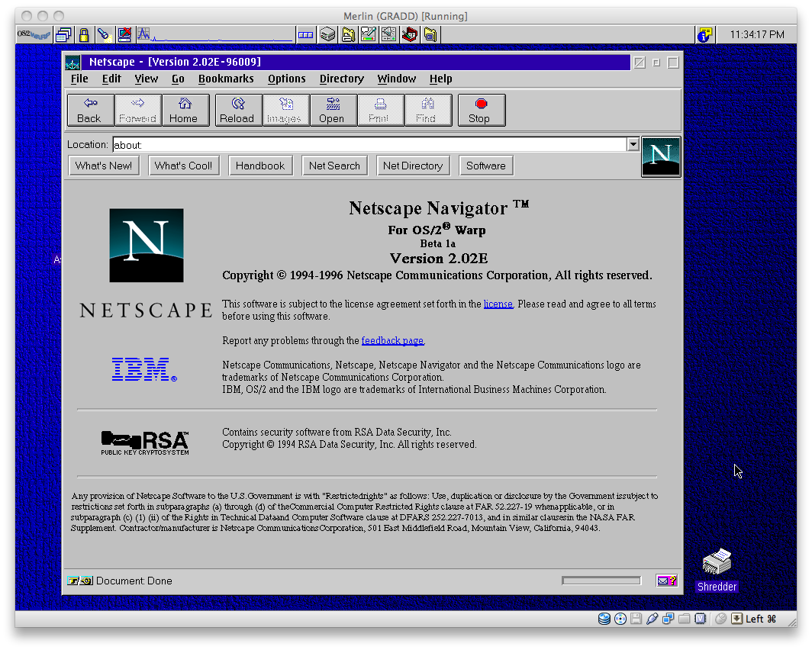The image size is (812, 650).
Task: Select the Shredder desktop icon
Action: (x=717, y=570)
